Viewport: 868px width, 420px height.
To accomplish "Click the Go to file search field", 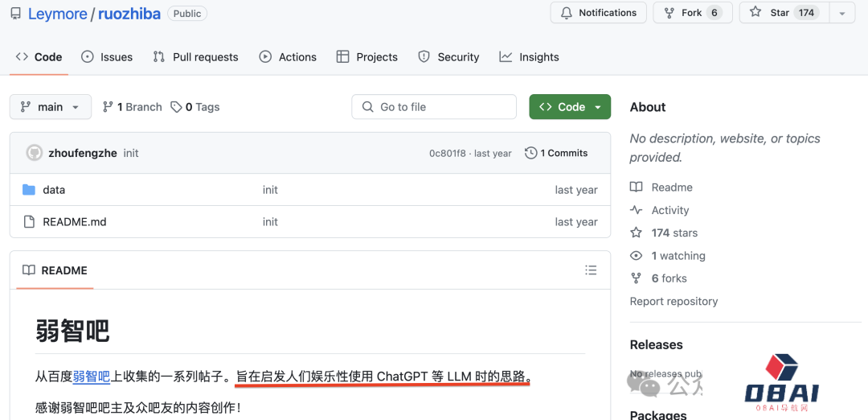I will click(434, 107).
